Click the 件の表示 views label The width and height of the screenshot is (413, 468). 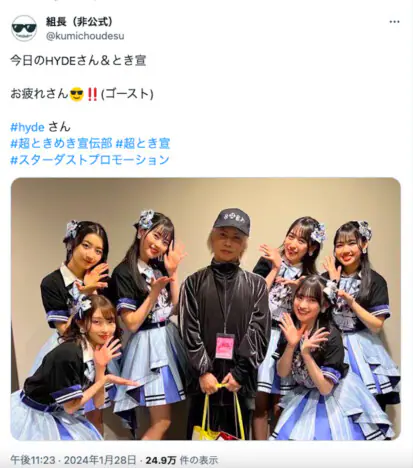199,460
